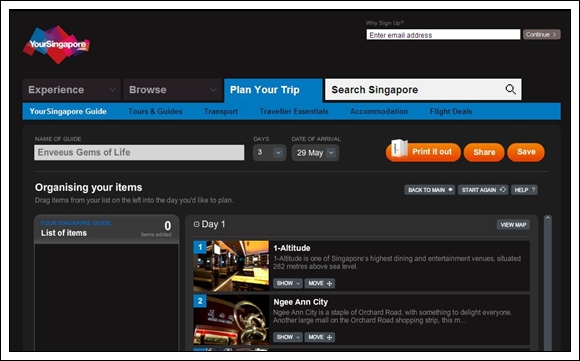Click VIEW MAP for Day 1

tap(513, 225)
